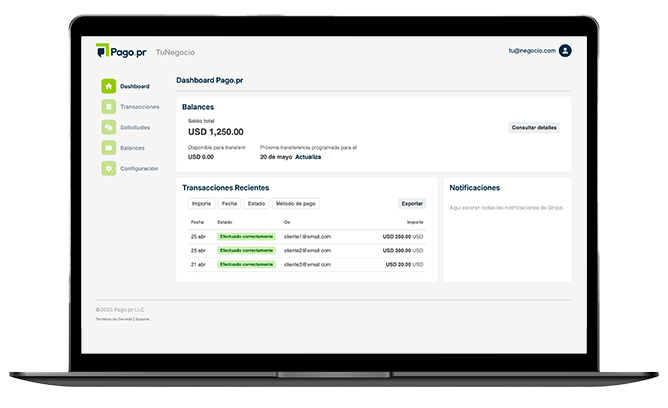Click the Consultar detalles button

(x=535, y=128)
